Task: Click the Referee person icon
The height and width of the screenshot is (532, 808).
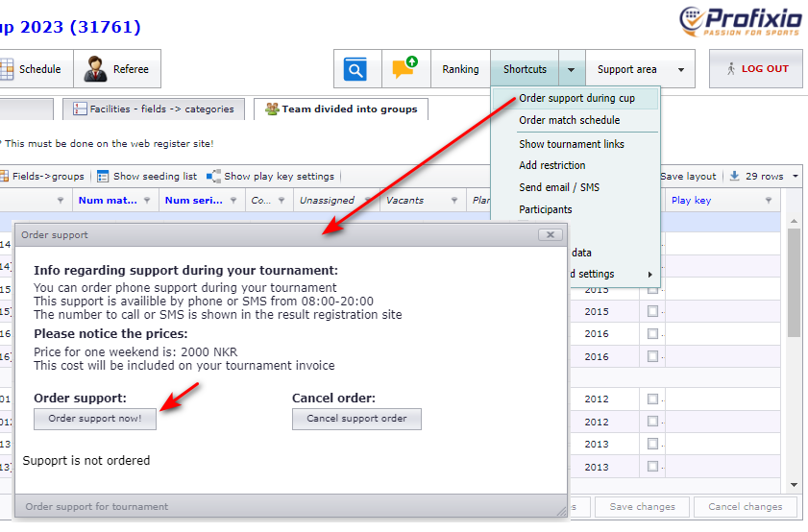Action: pos(95,69)
